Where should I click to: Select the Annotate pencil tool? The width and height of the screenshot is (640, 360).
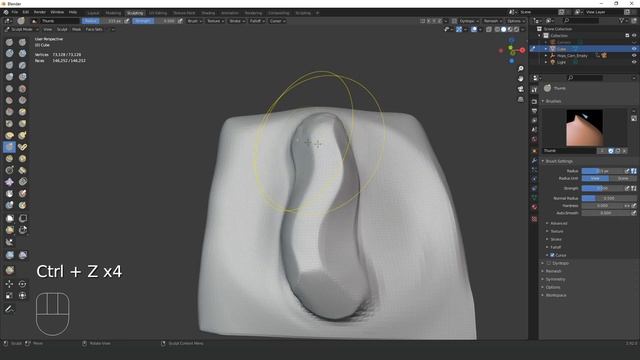pos(9,309)
